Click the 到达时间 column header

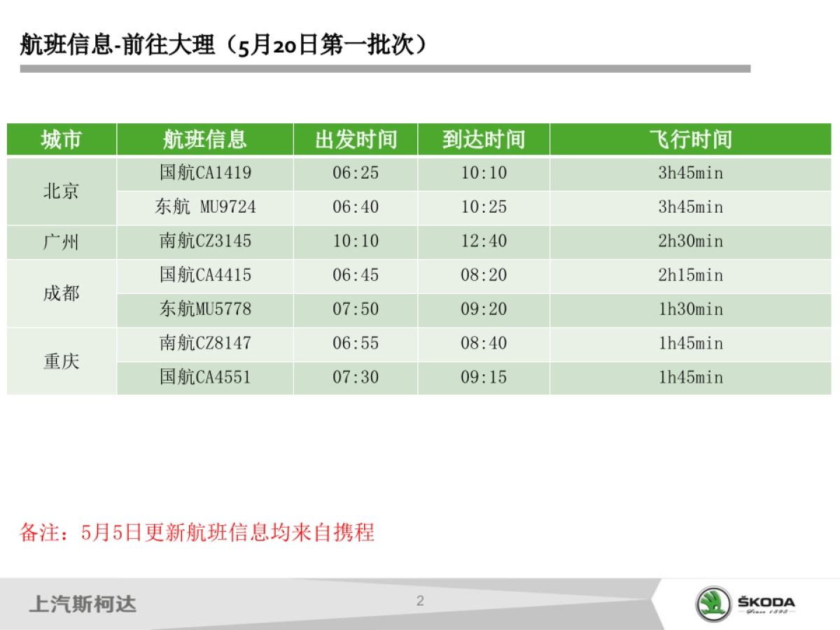tap(483, 139)
